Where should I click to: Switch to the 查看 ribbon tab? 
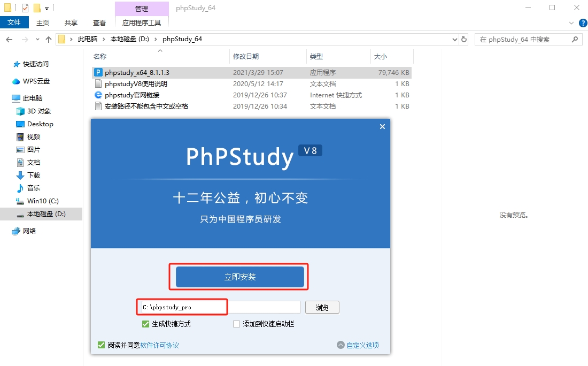[99, 23]
